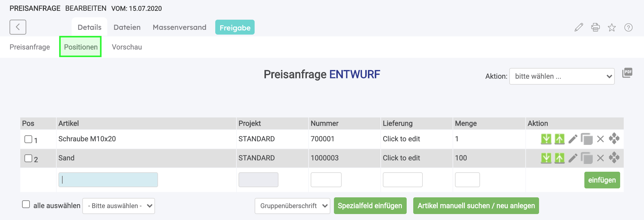
Task: Check the checkbox for position 2
Action: pyautogui.click(x=28, y=158)
